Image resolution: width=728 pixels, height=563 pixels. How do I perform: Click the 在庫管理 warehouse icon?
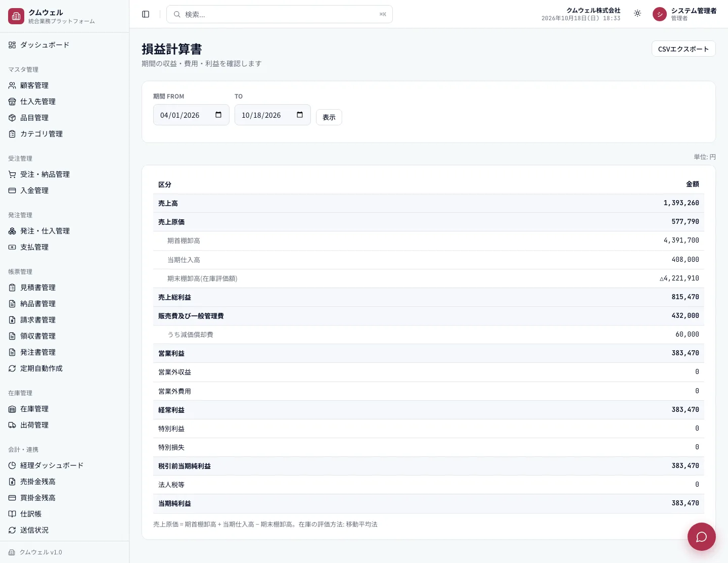tap(12, 409)
